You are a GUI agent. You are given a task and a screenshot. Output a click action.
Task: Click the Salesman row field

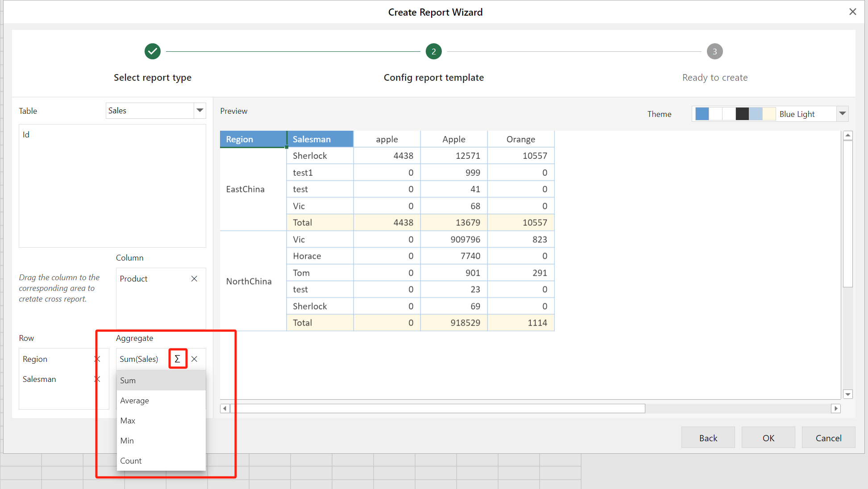coord(39,379)
